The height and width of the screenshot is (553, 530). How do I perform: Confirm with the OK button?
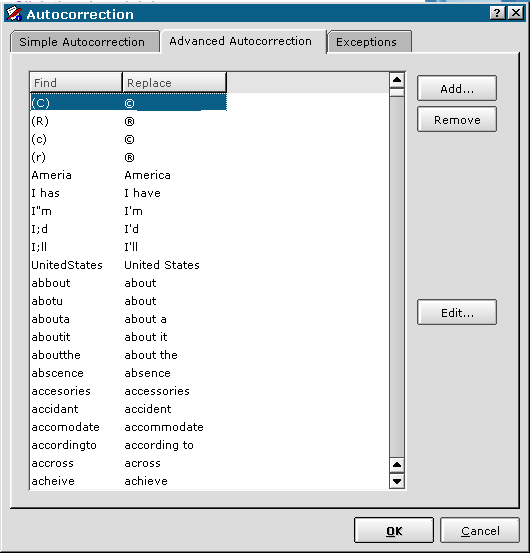click(x=394, y=530)
